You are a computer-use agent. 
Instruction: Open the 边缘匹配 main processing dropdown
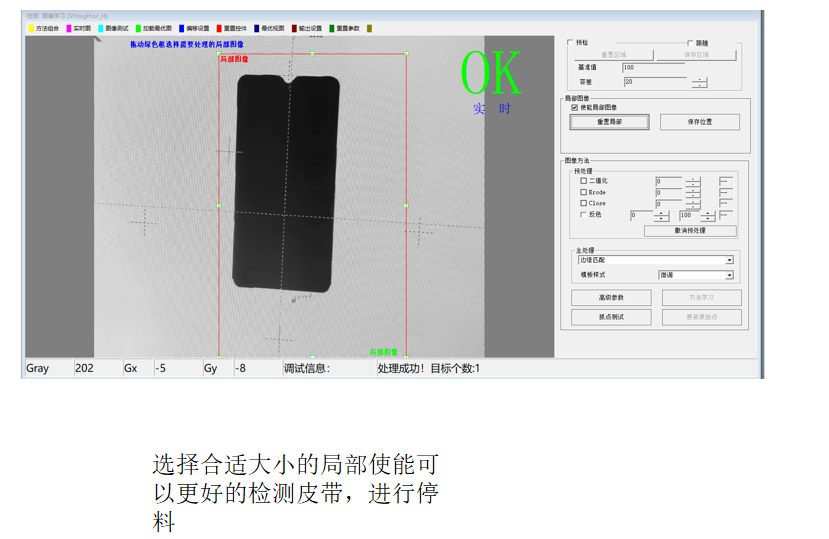[x=729, y=260]
